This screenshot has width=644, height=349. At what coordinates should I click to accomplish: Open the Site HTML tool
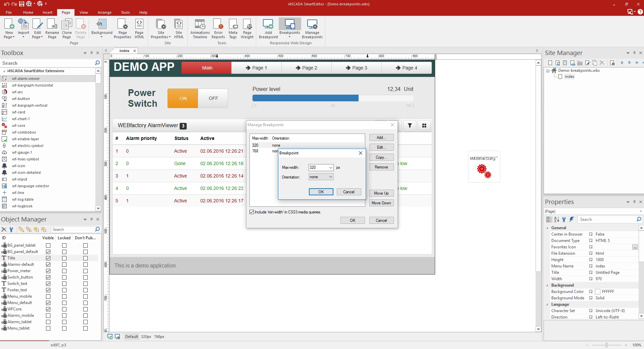[x=179, y=29]
